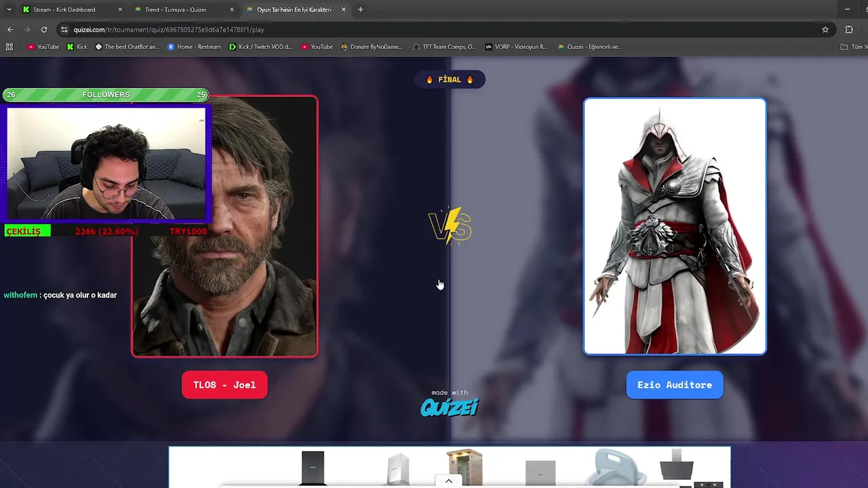Click the wooden sauna cabin ad
The height and width of the screenshot is (488, 868).
465,467
